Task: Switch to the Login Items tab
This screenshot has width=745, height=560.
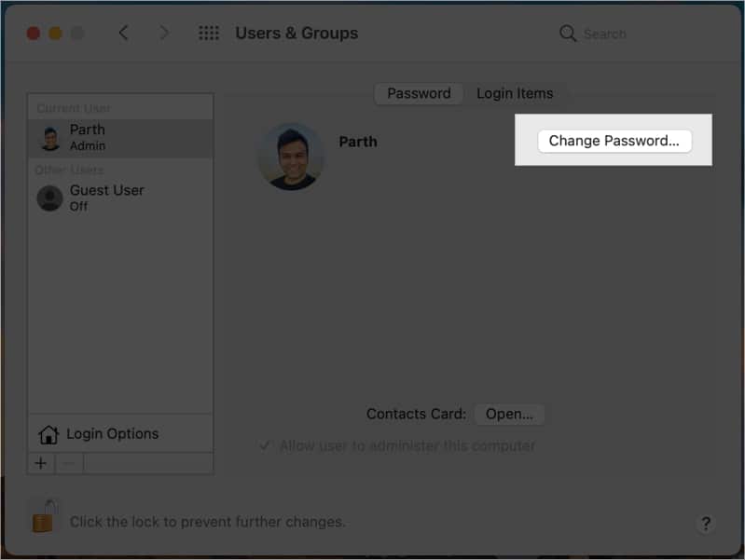Action: point(515,93)
